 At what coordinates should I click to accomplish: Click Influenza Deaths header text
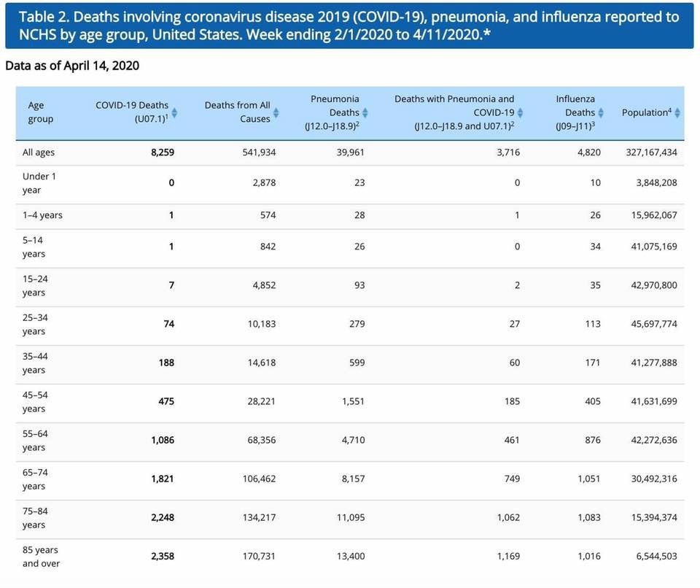[575, 106]
